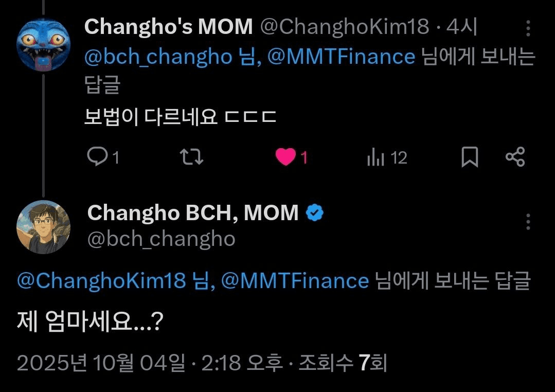Click the share icon on the first tweet

515,157
